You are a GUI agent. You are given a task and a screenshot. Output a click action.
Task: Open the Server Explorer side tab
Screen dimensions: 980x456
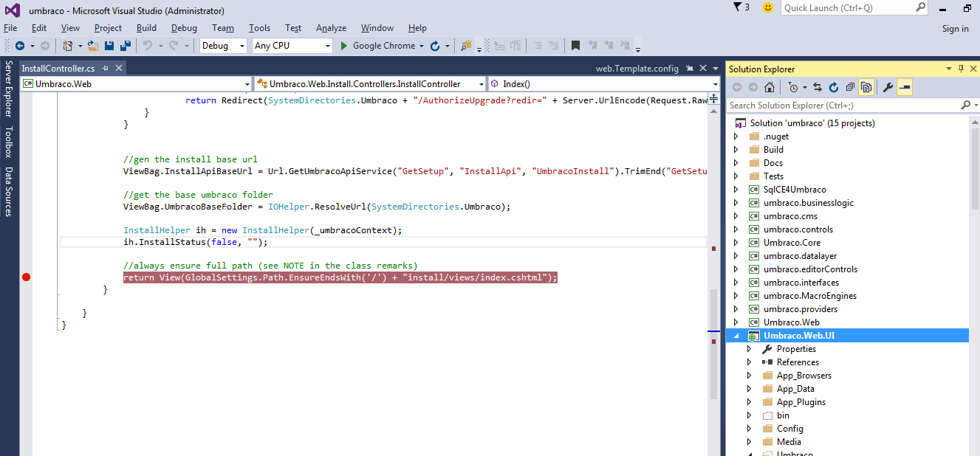click(x=9, y=89)
